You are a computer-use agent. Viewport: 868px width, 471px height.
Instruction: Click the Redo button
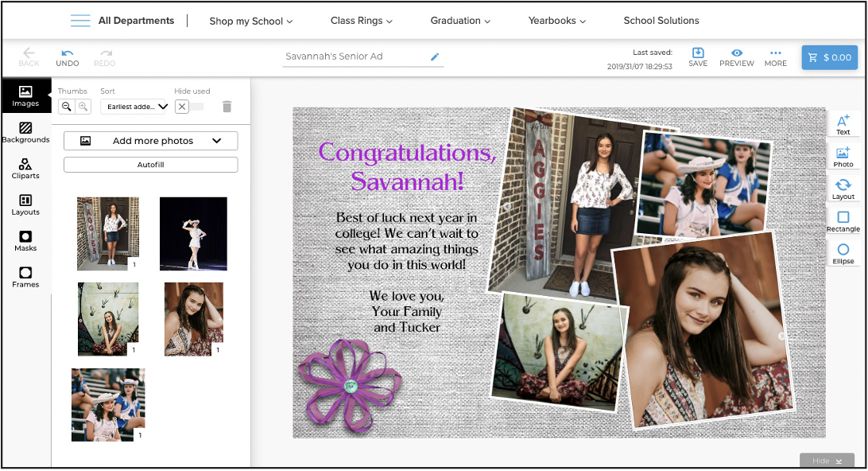tap(105, 57)
